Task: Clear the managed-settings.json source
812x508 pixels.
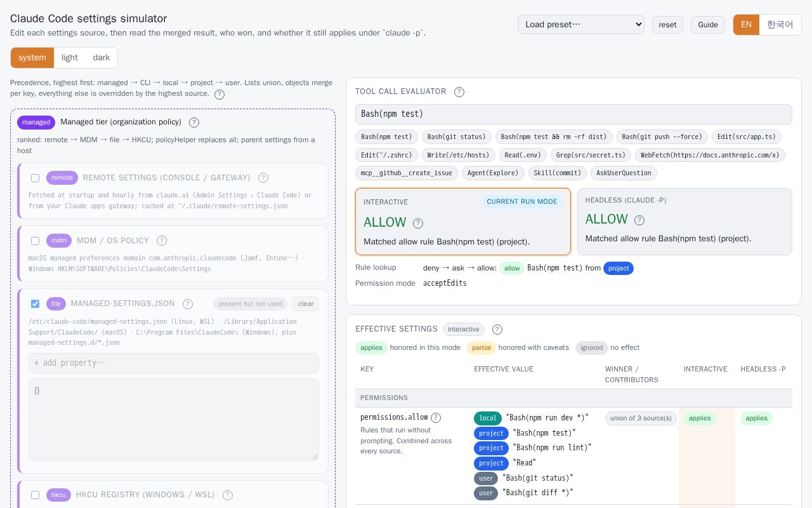Action: tap(306, 304)
